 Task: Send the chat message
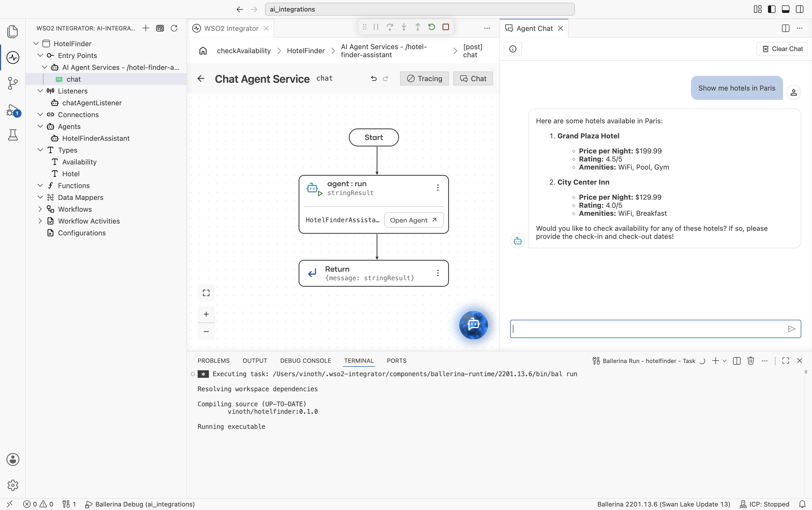791,329
